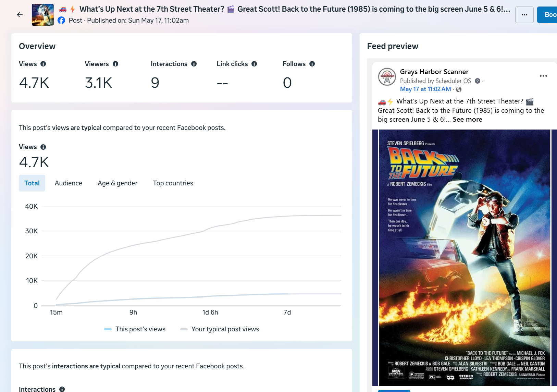Click the 3.1K Viewers value

(x=99, y=83)
